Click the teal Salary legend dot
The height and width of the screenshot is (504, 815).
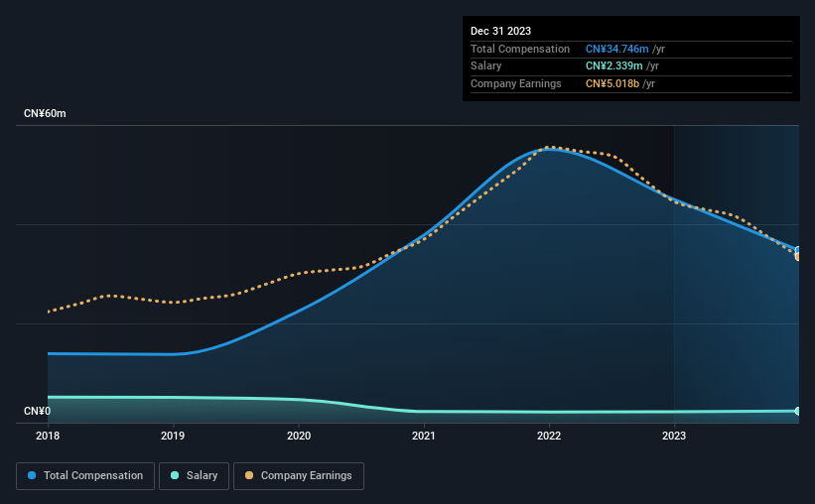[x=175, y=475]
